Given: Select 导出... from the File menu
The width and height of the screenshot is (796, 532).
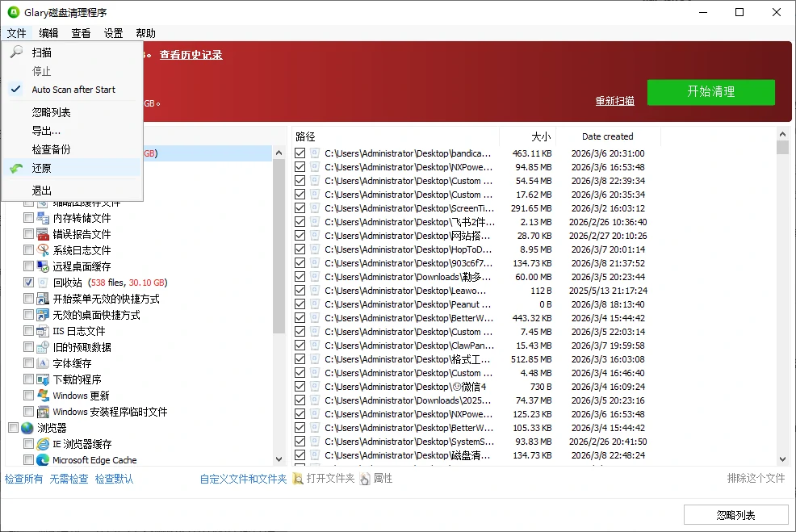Looking at the screenshot, I should (x=46, y=131).
